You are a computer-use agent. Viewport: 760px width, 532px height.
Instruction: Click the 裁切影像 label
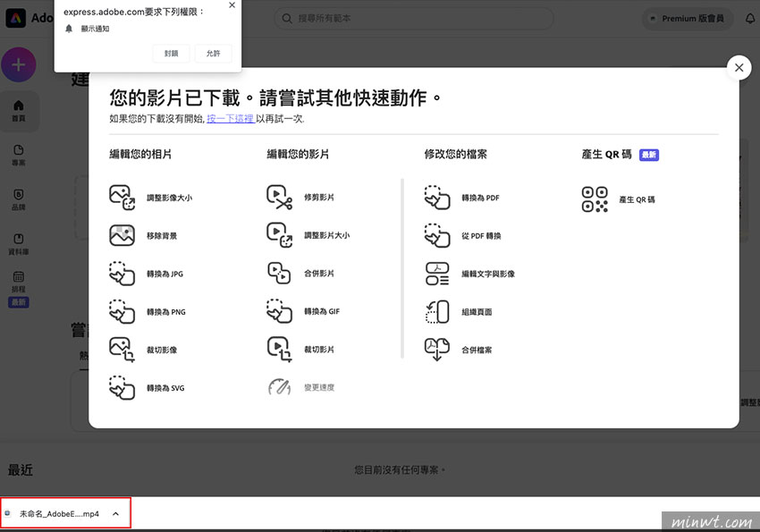click(x=162, y=350)
